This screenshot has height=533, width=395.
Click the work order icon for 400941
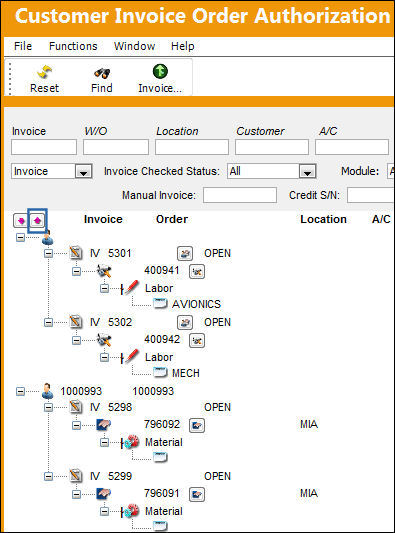tap(104, 271)
